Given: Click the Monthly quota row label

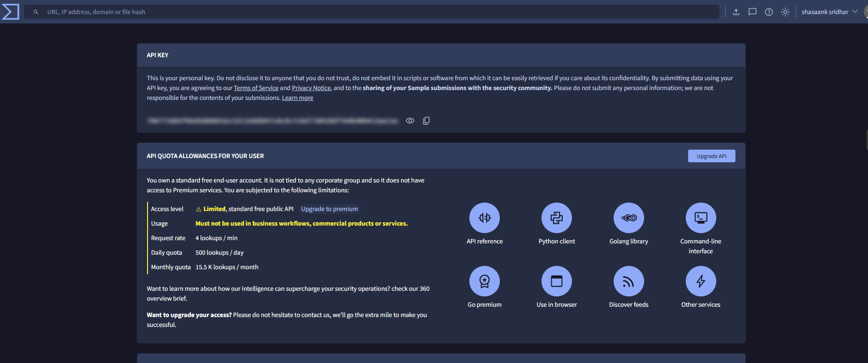Looking at the screenshot, I should 171,267.
